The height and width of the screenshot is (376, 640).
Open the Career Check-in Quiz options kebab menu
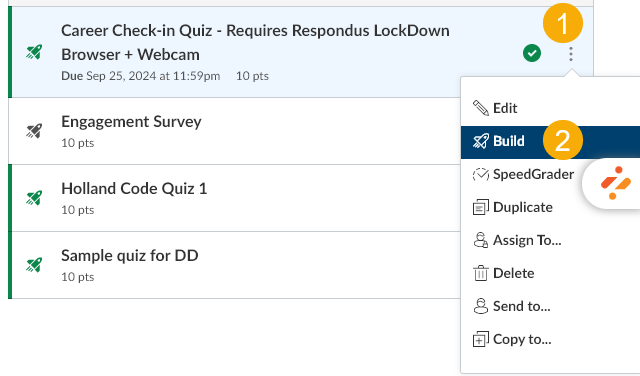coord(571,53)
